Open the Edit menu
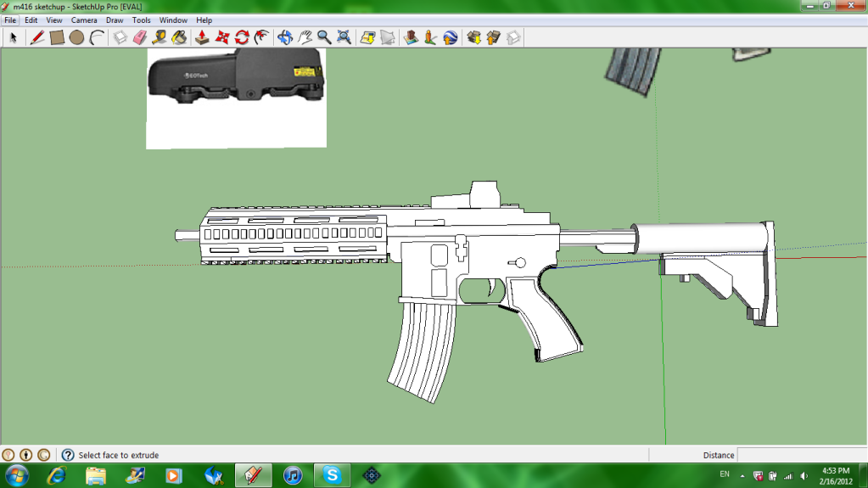The height and width of the screenshot is (488, 868). coord(31,20)
